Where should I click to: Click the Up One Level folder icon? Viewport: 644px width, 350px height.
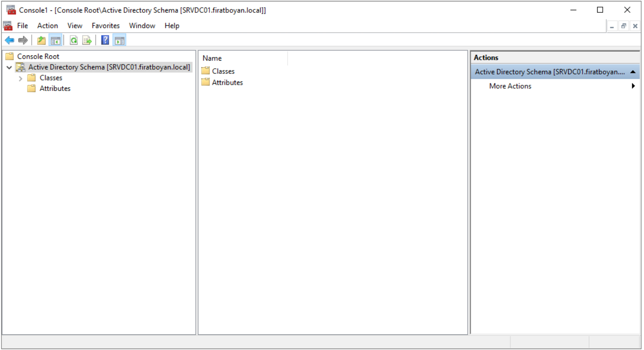(x=42, y=40)
